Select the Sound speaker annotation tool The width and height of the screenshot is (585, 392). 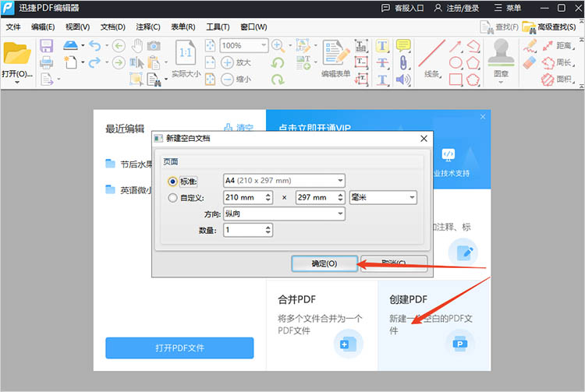coord(403,79)
